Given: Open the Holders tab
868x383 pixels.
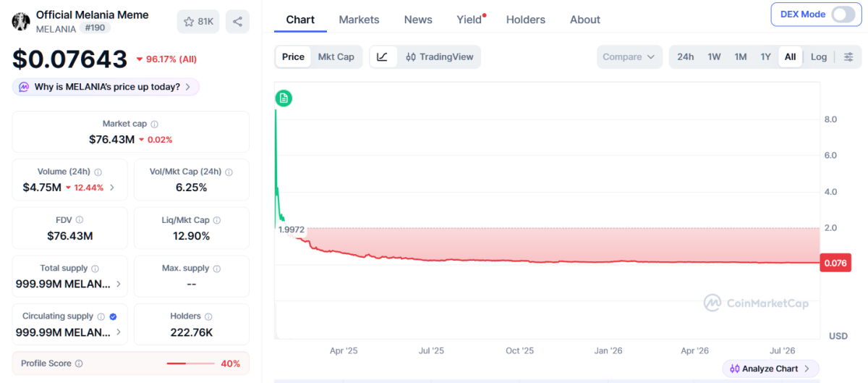Looking at the screenshot, I should [526, 20].
